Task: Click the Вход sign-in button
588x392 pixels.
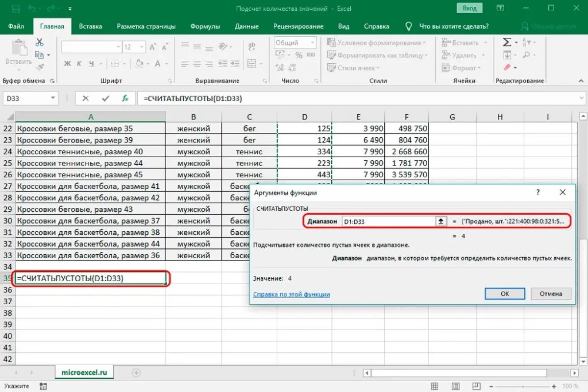Action: [469, 8]
